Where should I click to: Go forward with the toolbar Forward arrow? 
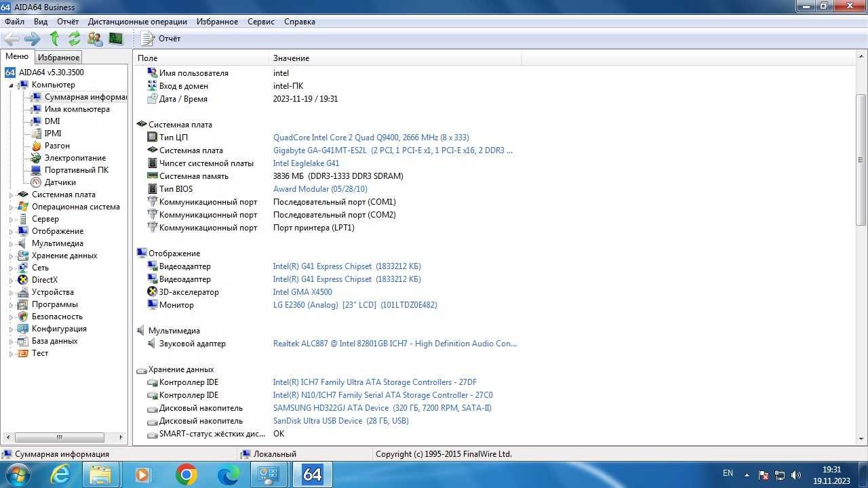pyautogui.click(x=32, y=39)
